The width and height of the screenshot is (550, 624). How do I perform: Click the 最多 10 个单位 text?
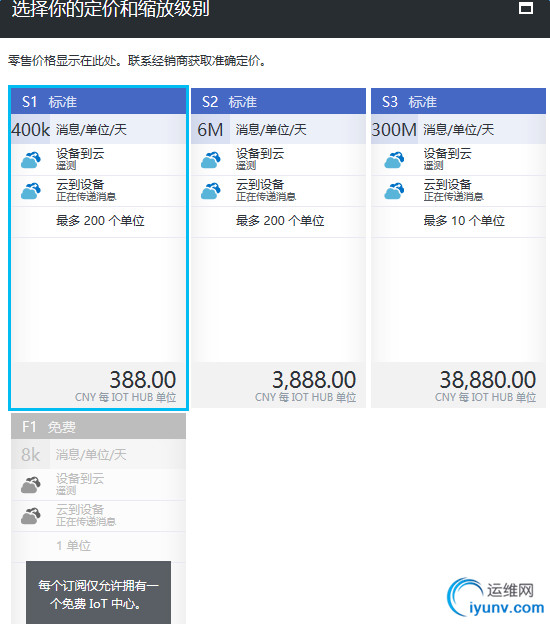tap(464, 220)
